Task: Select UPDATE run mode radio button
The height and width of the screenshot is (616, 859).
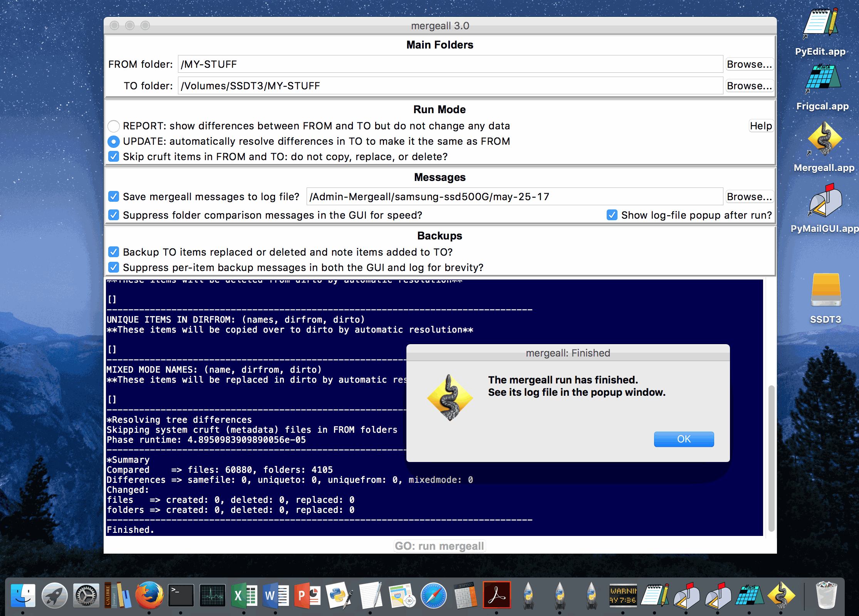Action: (x=113, y=141)
